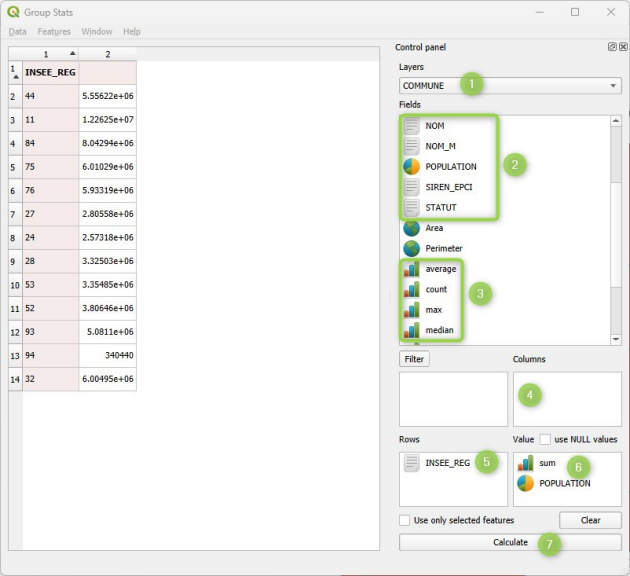Click inside the Filter box area
630x576 pixels.
point(453,399)
